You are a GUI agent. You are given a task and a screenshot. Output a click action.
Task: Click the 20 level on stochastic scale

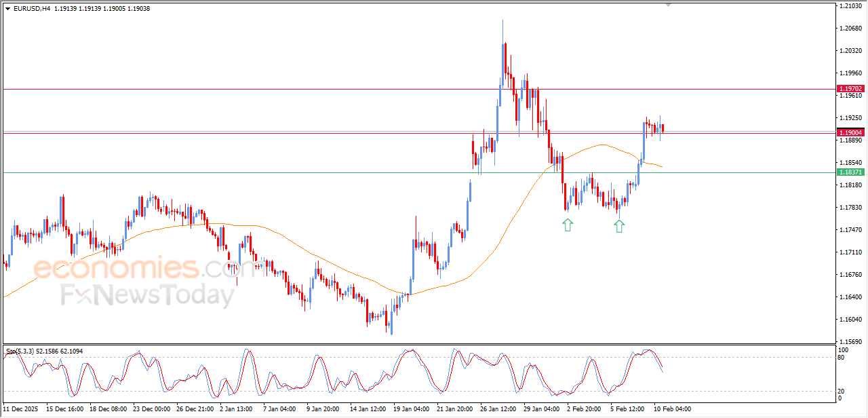tap(842, 391)
